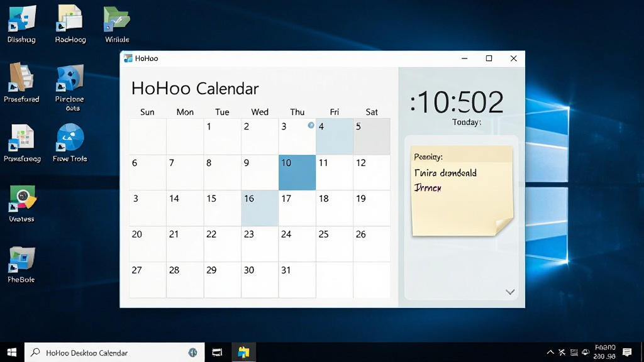Open the notification center icon
The image size is (644, 362).
(627, 352)
